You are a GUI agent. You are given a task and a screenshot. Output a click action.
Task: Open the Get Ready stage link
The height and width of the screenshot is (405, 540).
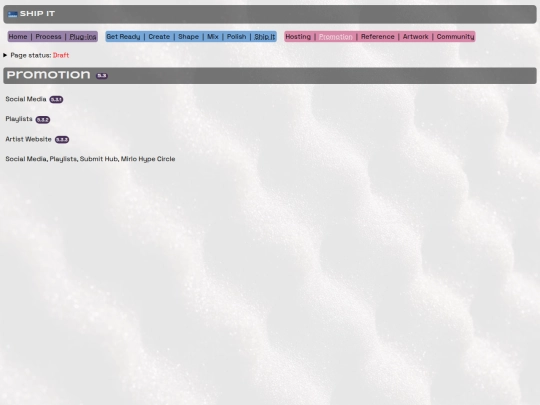click(x=123, y=37)
